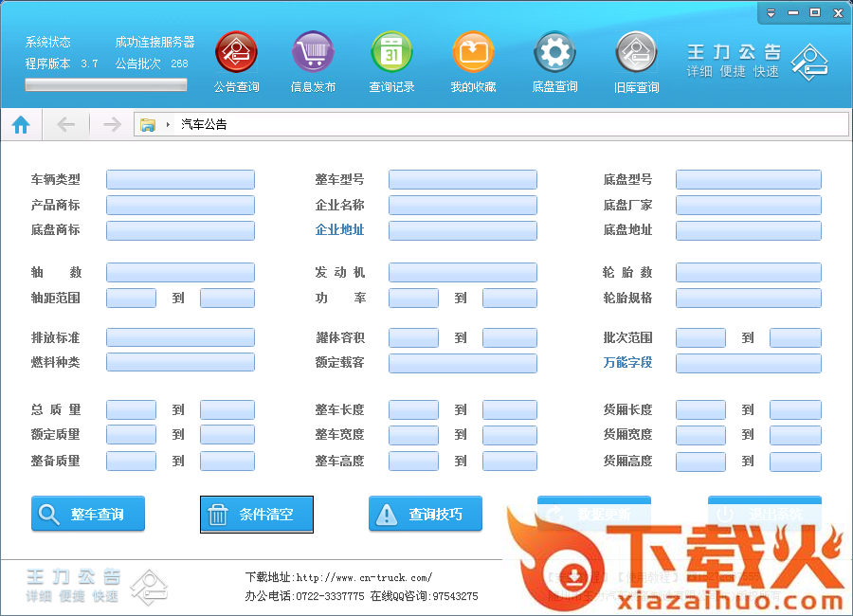Click the 整车查询 search button
Screen dimensions: 853x616
point(88,514)
